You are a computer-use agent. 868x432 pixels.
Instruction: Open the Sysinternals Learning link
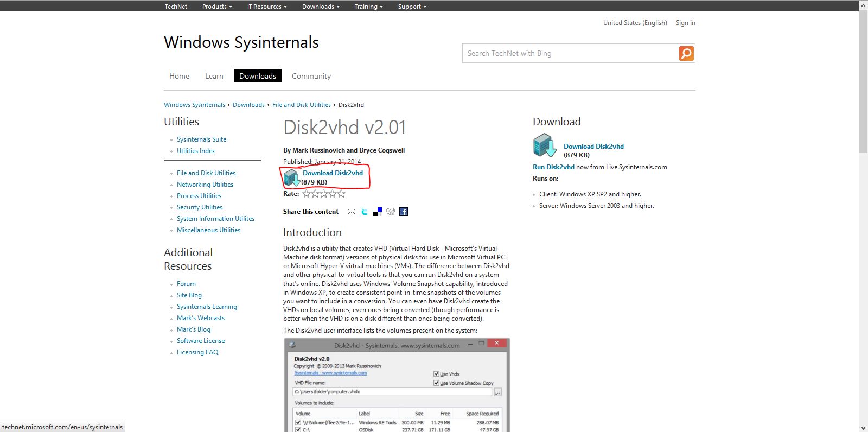pos(207,307)
